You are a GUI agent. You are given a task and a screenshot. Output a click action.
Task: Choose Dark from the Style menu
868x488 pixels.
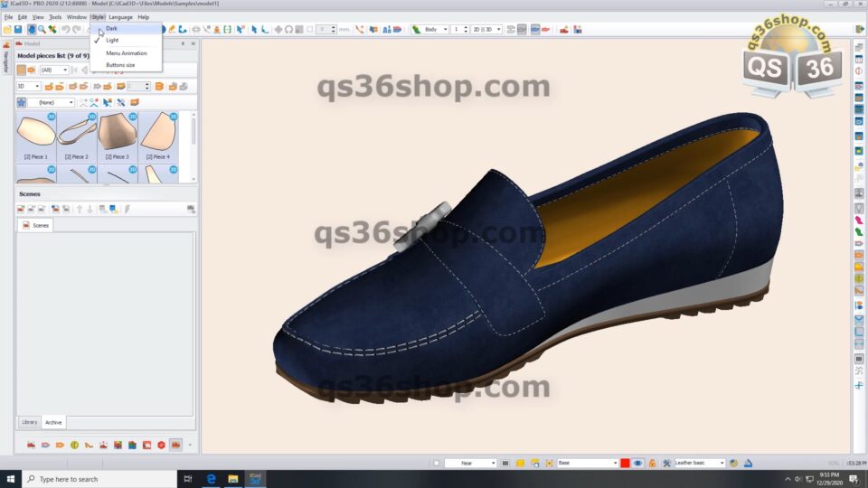[x=111, y=28]
